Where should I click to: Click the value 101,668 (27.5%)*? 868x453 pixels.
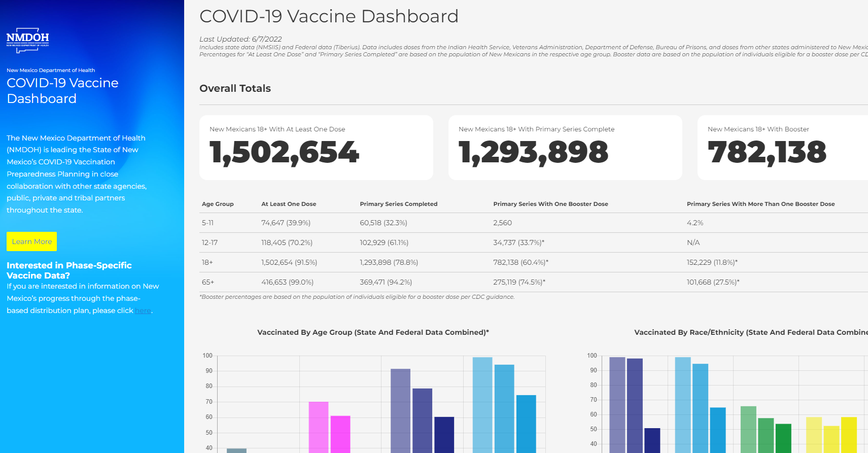click(713, 282)
